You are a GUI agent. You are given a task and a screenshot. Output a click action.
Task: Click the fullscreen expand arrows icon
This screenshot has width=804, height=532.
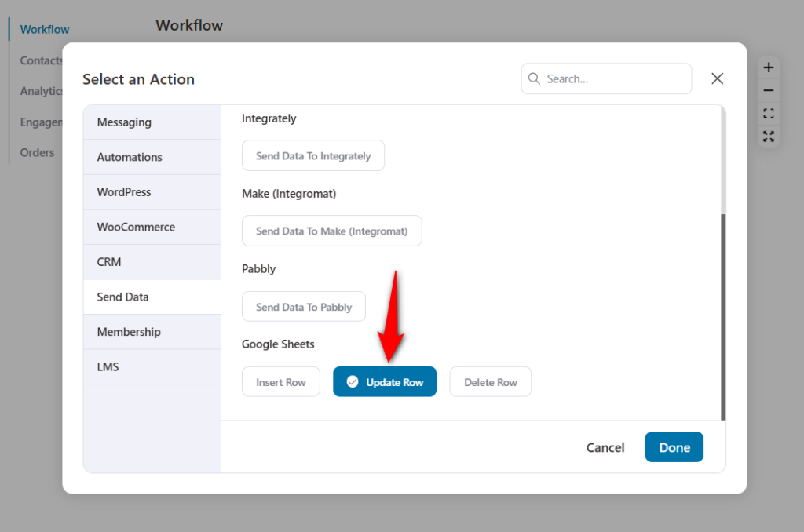click(x=768, y=137)
